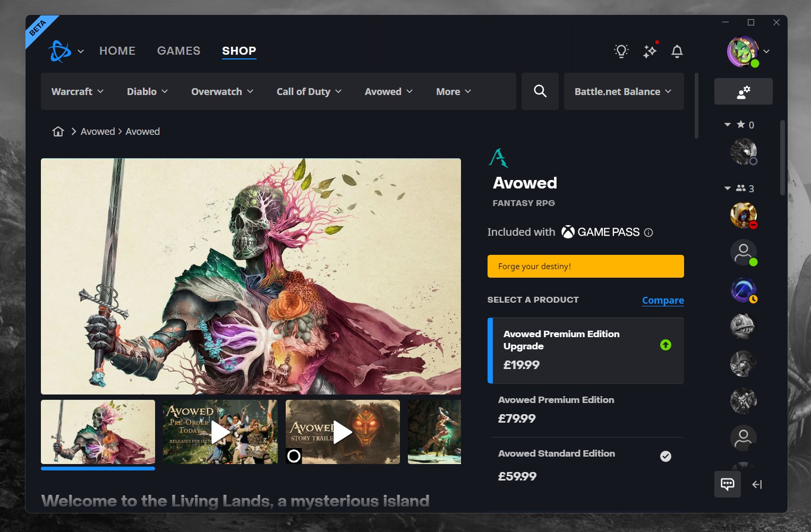Viewport: 811px width, 532px height.
Task: Open the chat window icon
Action: point(728,484)
